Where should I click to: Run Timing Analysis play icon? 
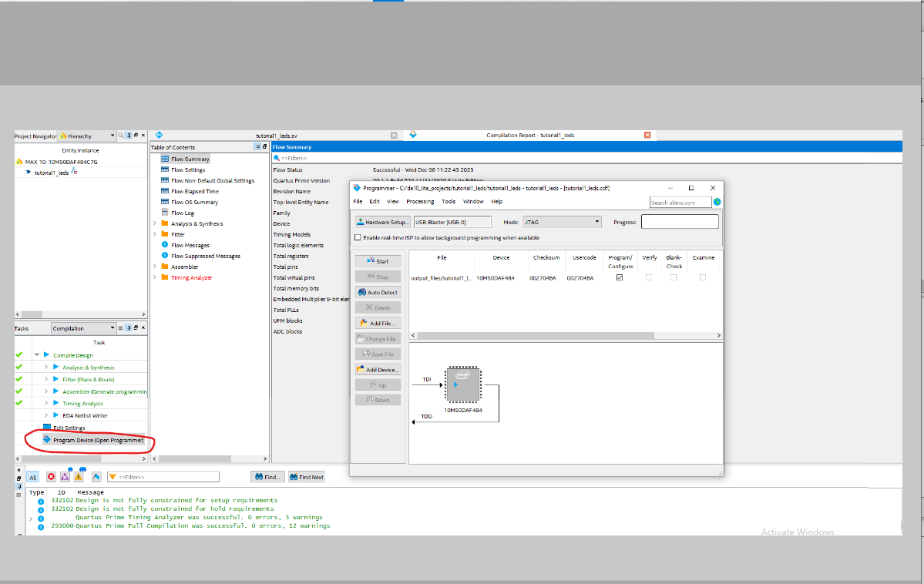click(56, 403)
